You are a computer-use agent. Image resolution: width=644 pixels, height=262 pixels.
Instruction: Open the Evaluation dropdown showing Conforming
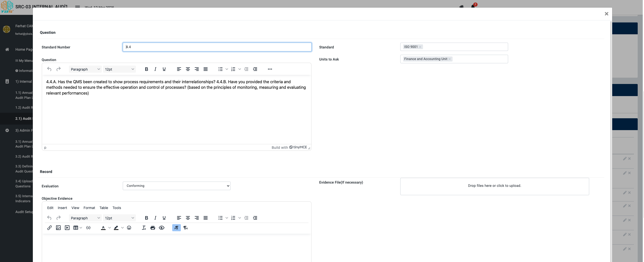point(177,186)
